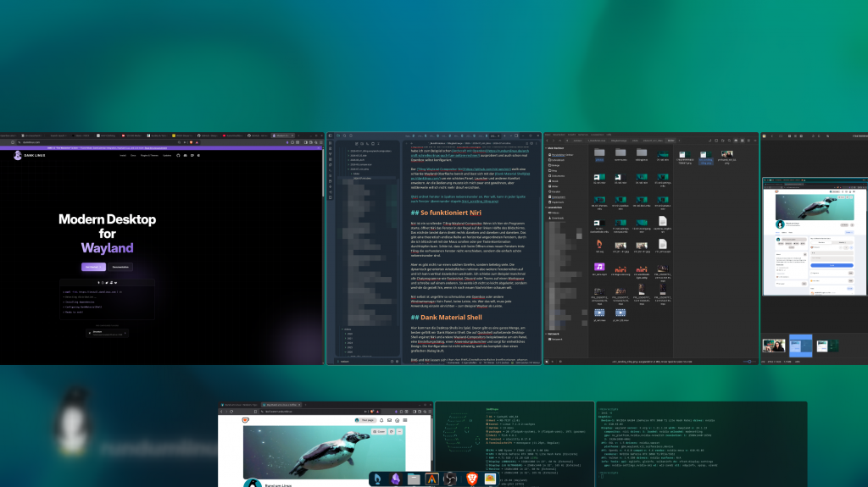The image size is (868, 487).
Task: Open OBS Studio from the dock
Action: (x=451, y=479)
